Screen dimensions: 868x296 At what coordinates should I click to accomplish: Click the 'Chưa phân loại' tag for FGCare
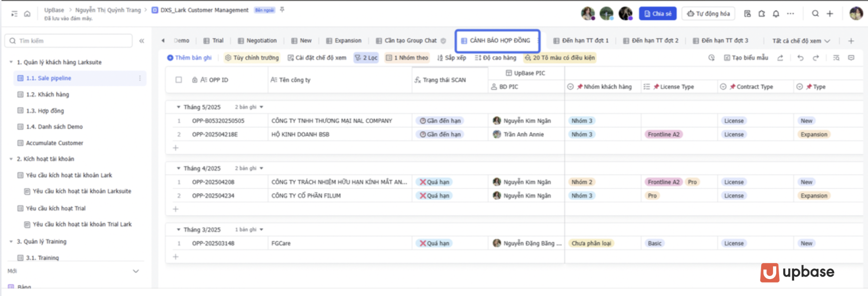(x=591, y=243)
